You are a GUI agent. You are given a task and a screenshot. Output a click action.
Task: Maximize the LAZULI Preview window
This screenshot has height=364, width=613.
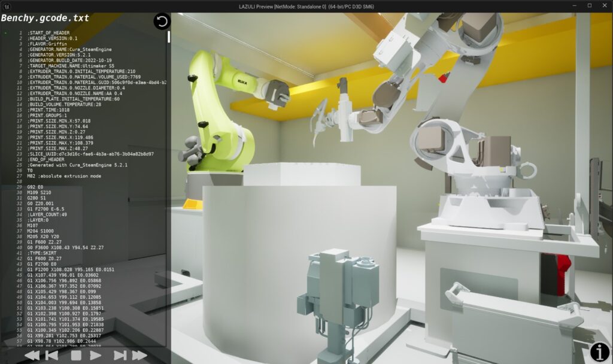(589, 5)
